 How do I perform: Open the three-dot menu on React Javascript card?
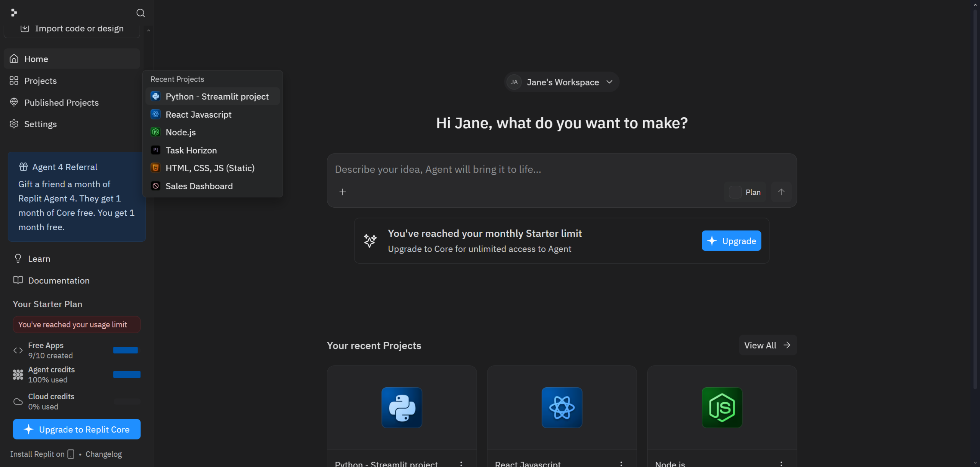tap(621, 464)
